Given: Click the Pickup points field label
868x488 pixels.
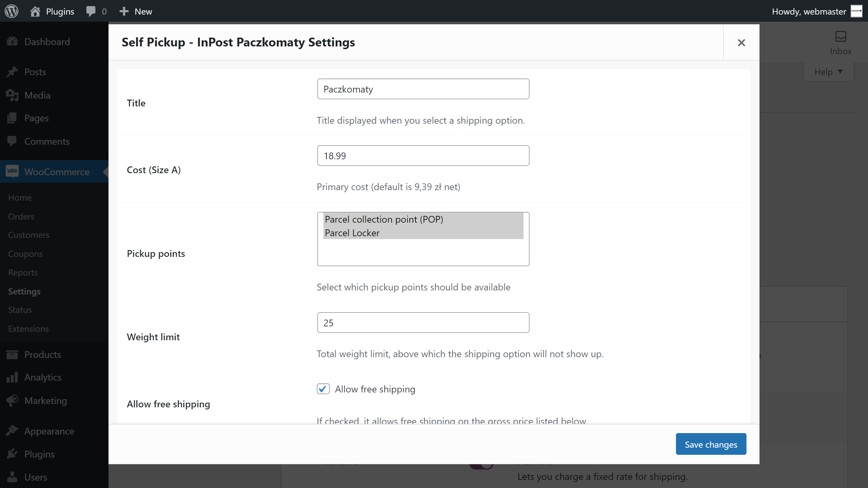Looking at the screenshot, I should coord(156,253).
